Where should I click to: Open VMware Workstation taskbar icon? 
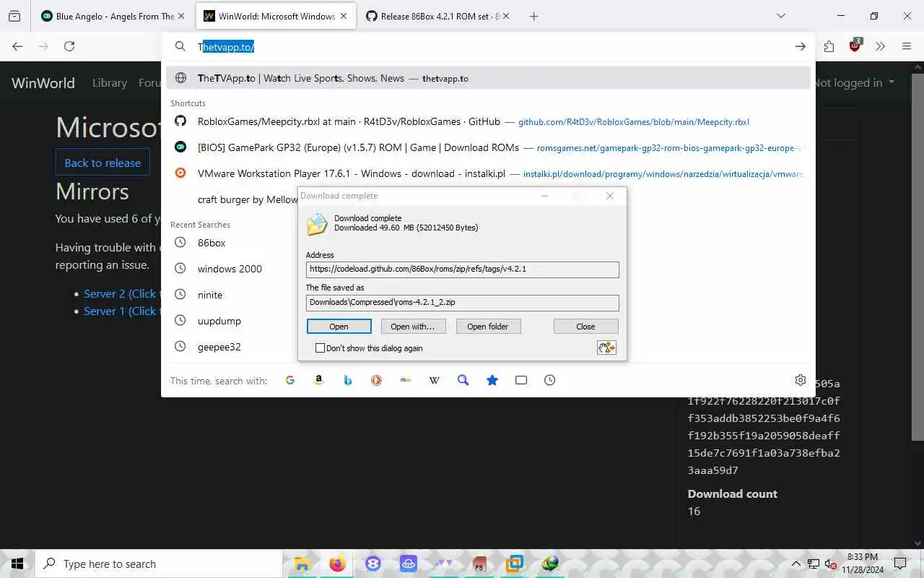pos(515,564)
